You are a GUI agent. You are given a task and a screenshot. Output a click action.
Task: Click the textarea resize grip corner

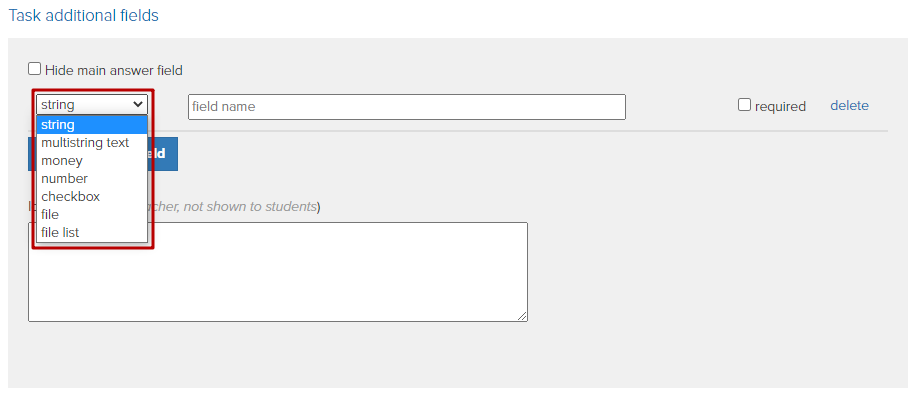522,316
